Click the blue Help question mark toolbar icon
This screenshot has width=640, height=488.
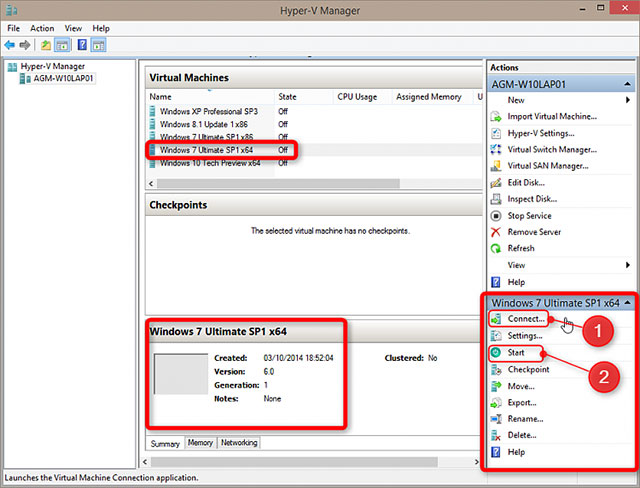click(82, 45)
